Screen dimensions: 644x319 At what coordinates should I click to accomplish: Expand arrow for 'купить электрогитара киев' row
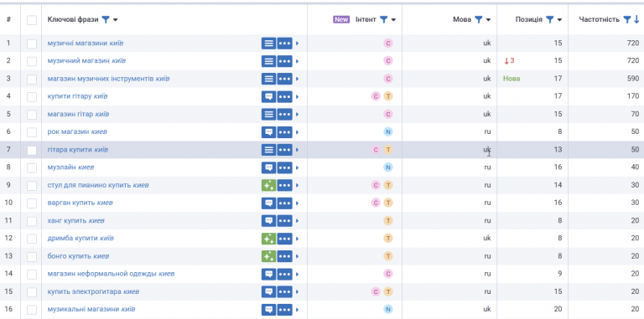(x=298, y=291)
